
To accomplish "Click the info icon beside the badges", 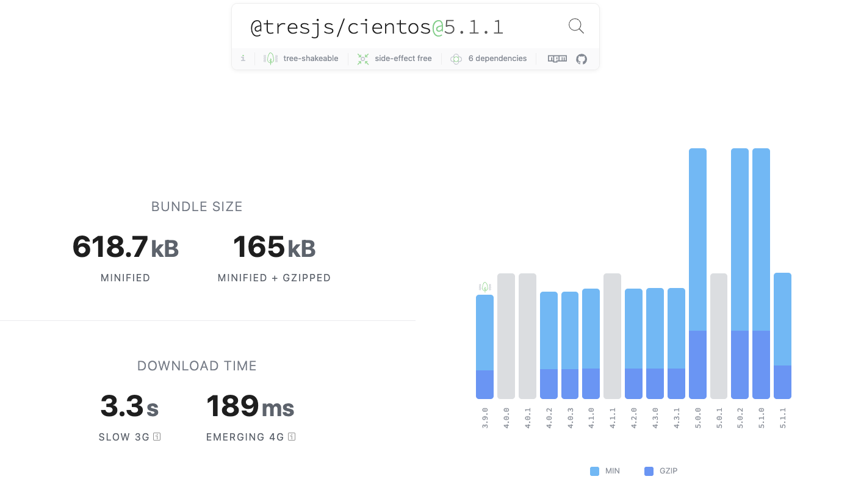I will 243,58.
